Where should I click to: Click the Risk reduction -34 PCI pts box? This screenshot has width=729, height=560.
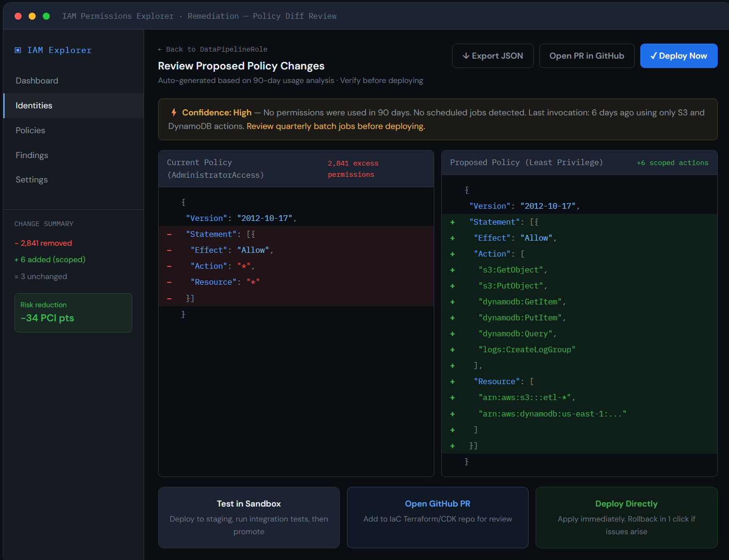(73, 313)
